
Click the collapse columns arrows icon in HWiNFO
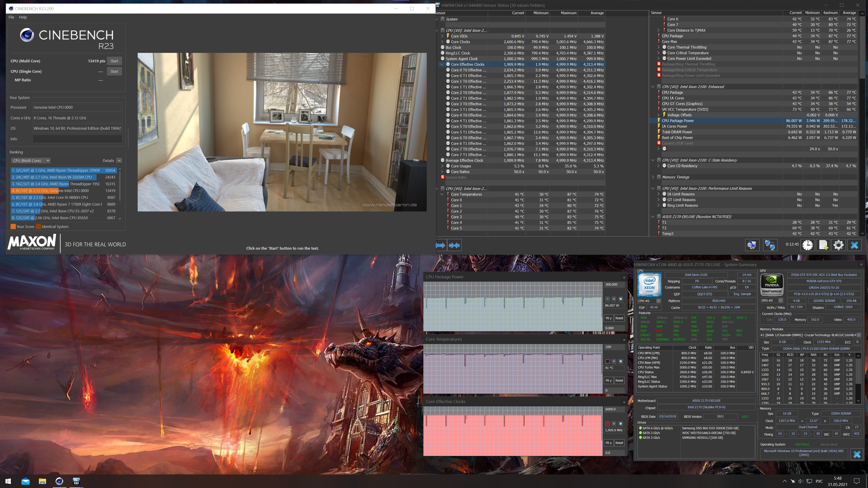coord(454,245)
